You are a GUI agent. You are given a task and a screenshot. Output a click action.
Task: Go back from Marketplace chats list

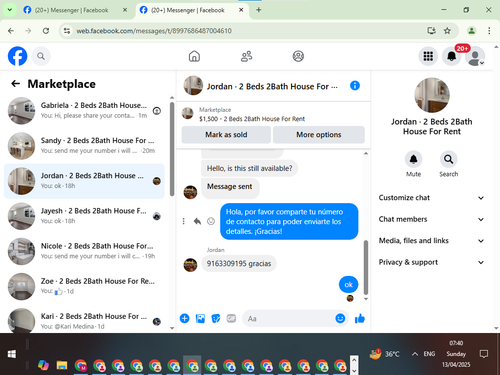15,83
